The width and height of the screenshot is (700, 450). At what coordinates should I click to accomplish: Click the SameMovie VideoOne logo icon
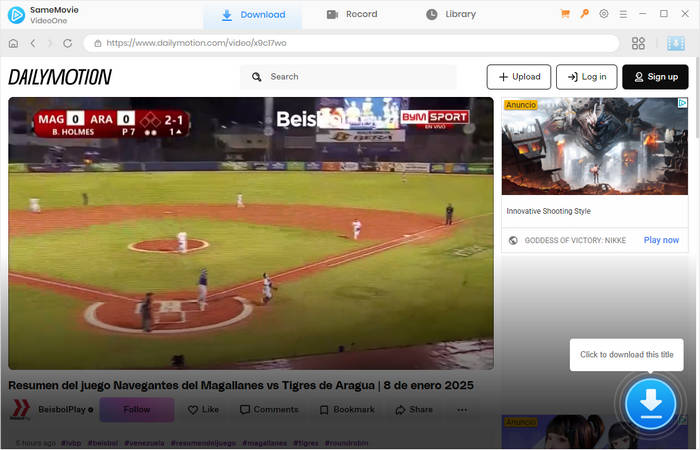coord(17,15)
